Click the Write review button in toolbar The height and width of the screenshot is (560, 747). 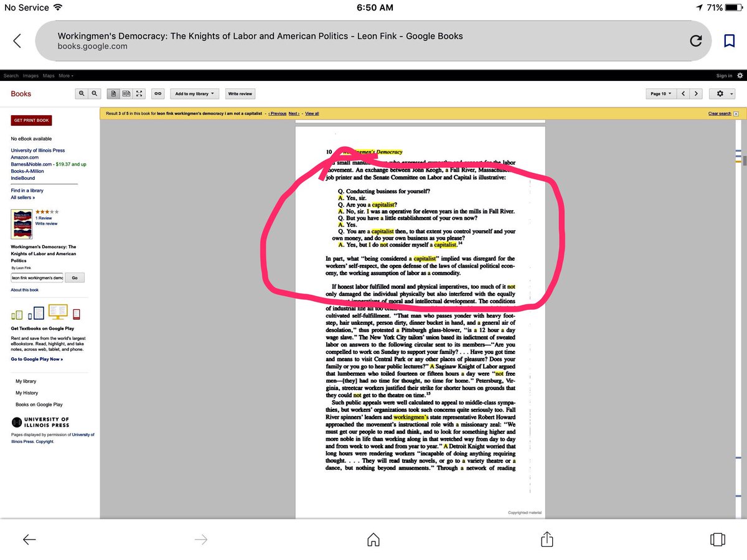point(240,94)
